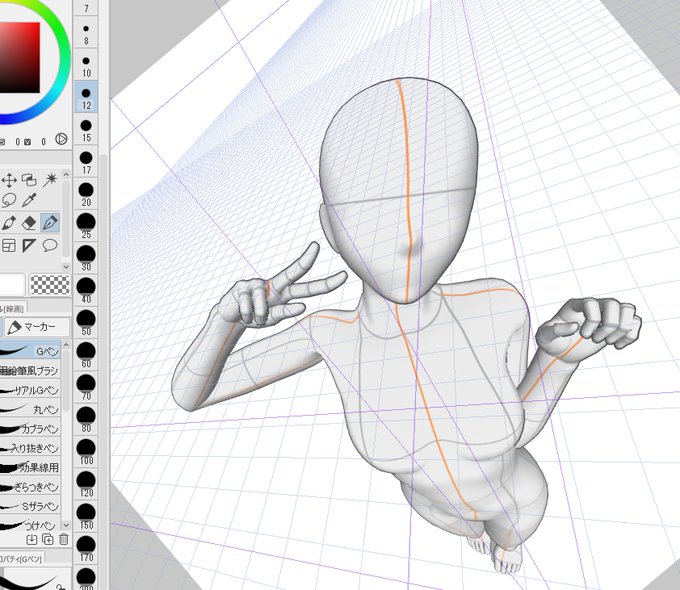Select the Operation object tool
680x590 pixels.
[x=29, y=180]
